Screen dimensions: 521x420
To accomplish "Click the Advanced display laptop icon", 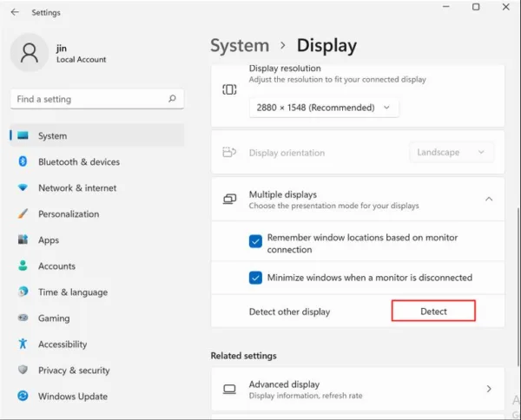I will pyautogui.click(x=229, y=389).
